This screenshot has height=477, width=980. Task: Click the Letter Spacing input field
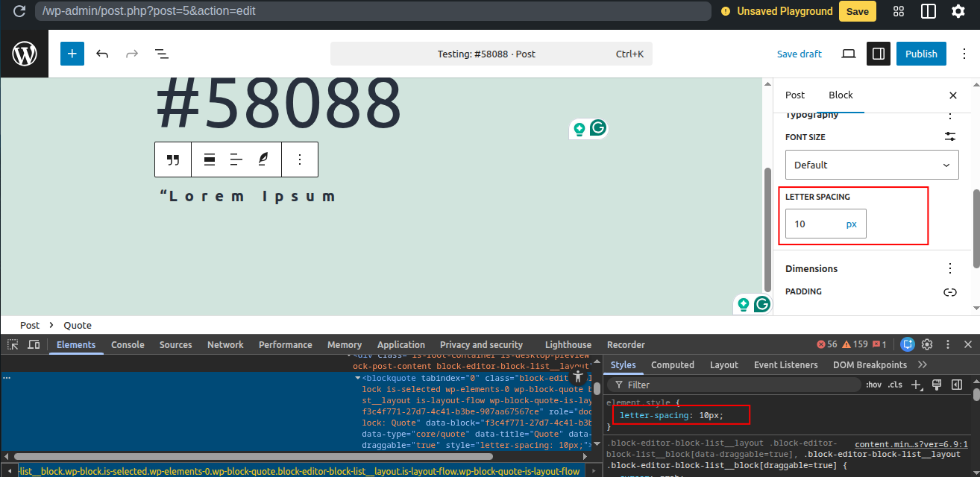[x=812, y=224]
